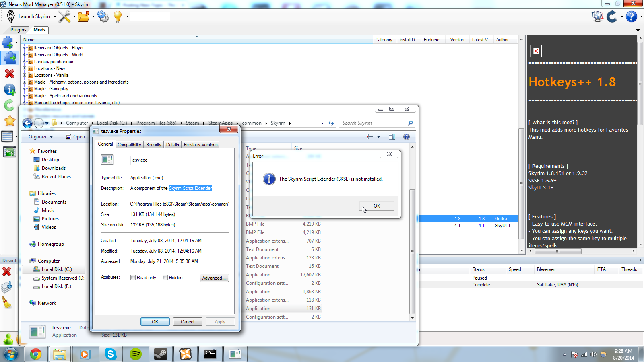Open the Explorer change view dropdown arrow
Viewport: 644px width, 362px height.
378,137
